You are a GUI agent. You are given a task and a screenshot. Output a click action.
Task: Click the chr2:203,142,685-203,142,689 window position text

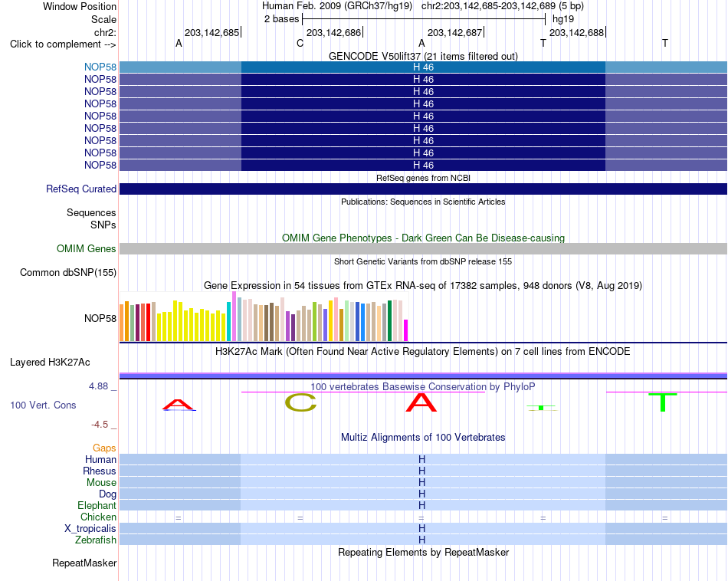[x=488, y=6]
